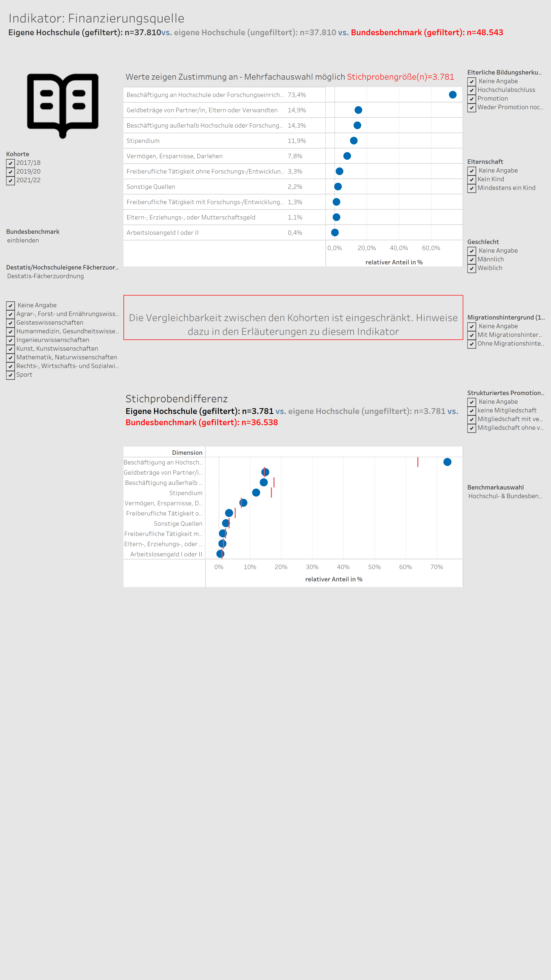Screen dimensions: 551x980
Task: Toggle Mathematik, Naturwissenschaften checkbox
Action: click(x=11, y=358)
